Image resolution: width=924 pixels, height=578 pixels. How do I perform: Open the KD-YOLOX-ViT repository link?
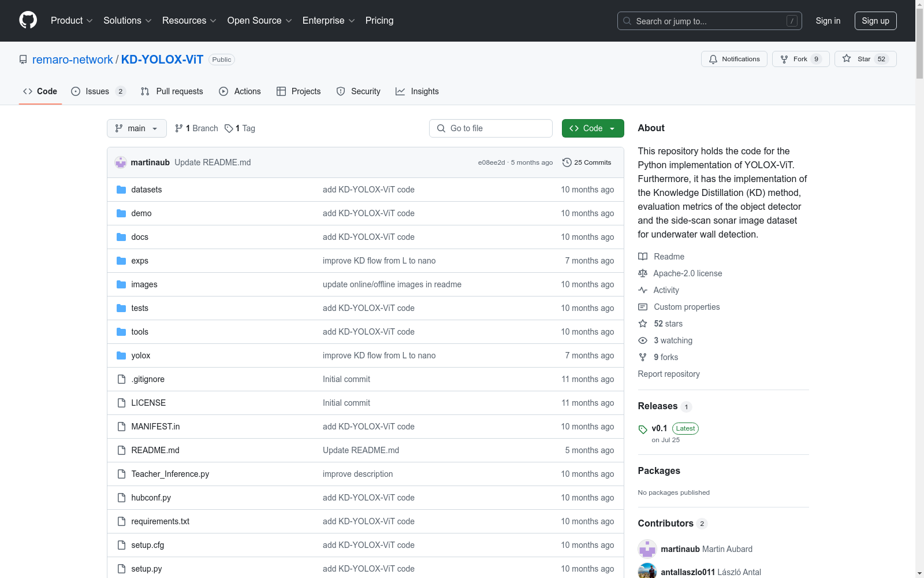(x=162, y=60)
